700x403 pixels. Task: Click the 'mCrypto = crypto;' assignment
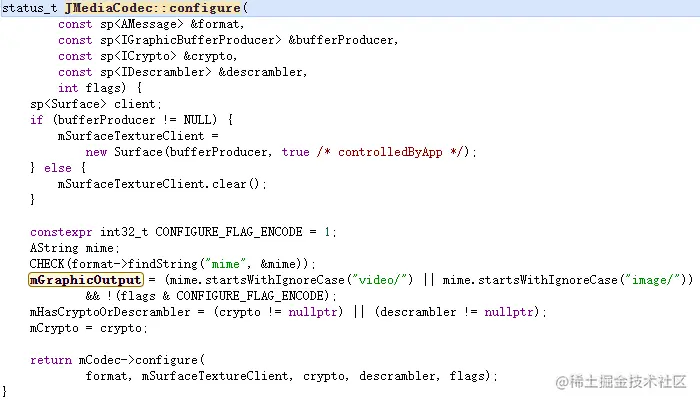coord(88,328)
